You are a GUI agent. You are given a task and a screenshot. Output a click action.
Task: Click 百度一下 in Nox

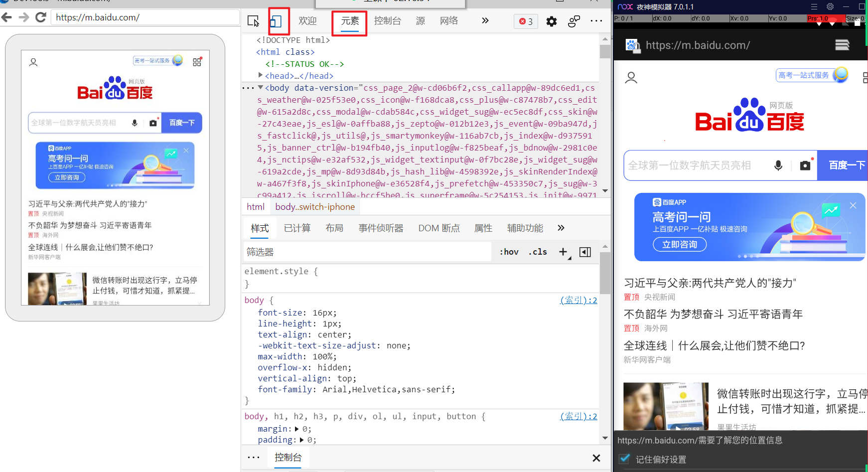click(x=843, y=165)
